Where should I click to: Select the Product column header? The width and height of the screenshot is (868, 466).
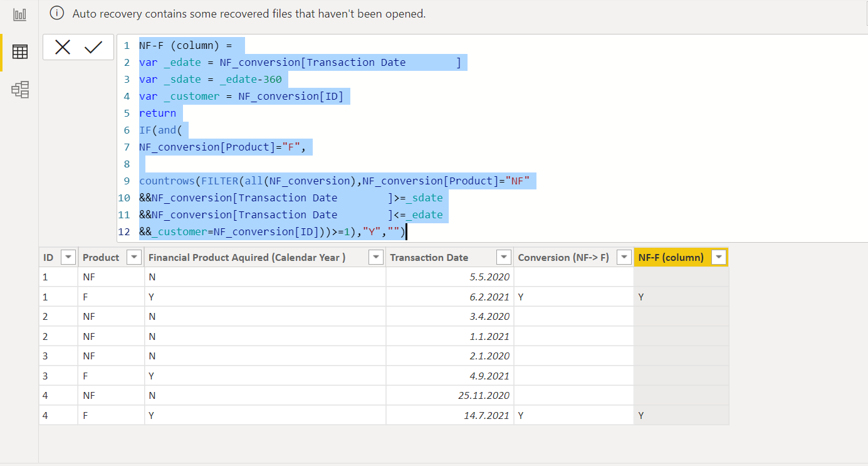pos(111,257)
